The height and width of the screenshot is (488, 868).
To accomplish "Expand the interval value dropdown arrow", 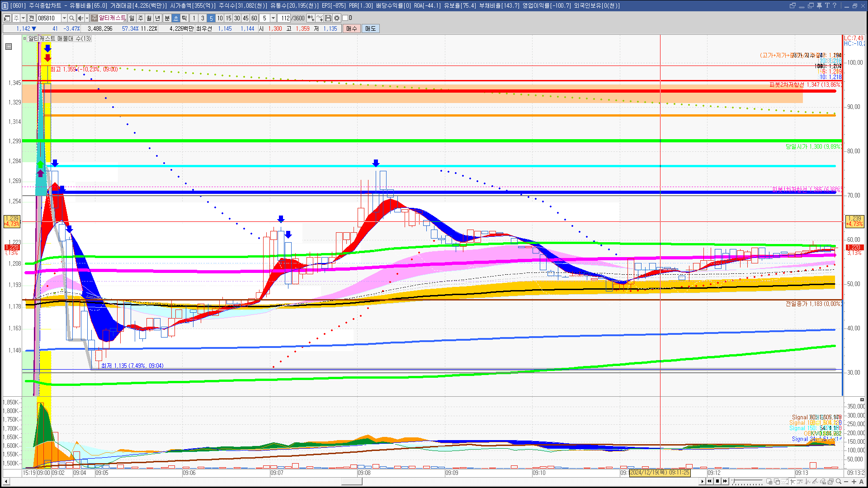I will 273,18.
